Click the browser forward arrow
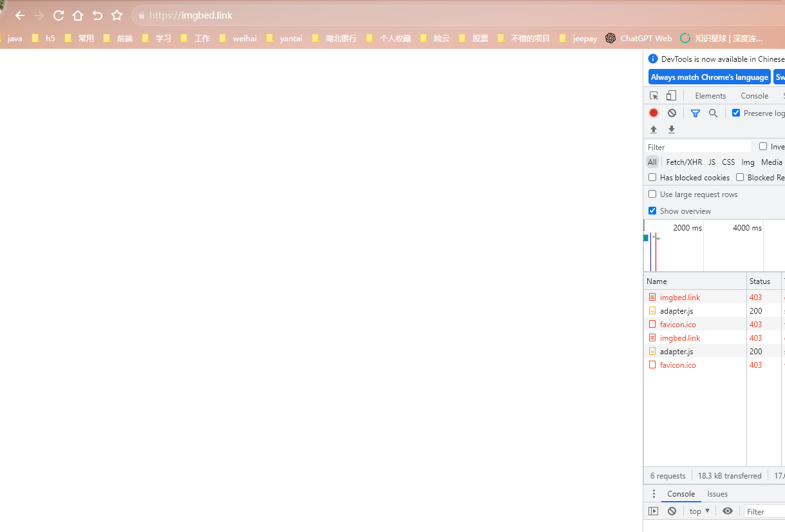Screen dimensions: 785x532 39,15
